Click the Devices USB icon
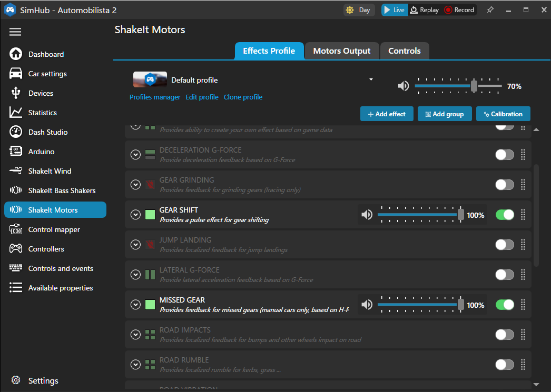The height and width of the screenshot is (392, 551). coord(15,93)
